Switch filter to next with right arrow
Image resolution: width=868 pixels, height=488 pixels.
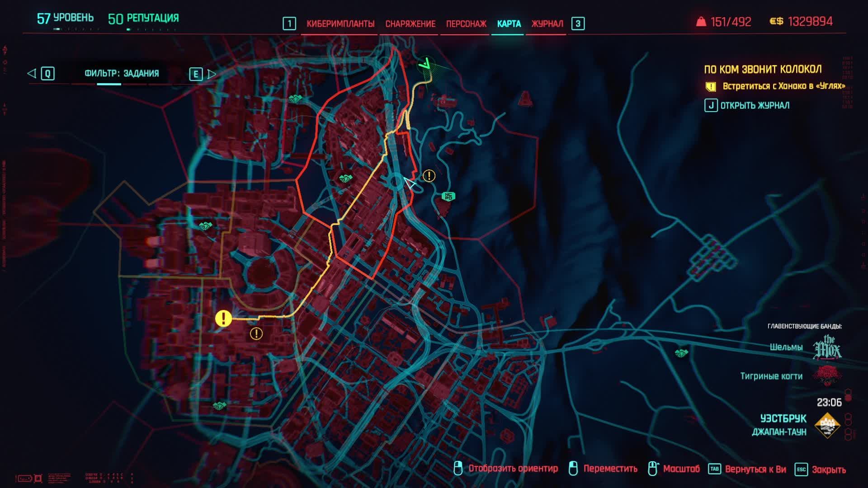[212, 74]
